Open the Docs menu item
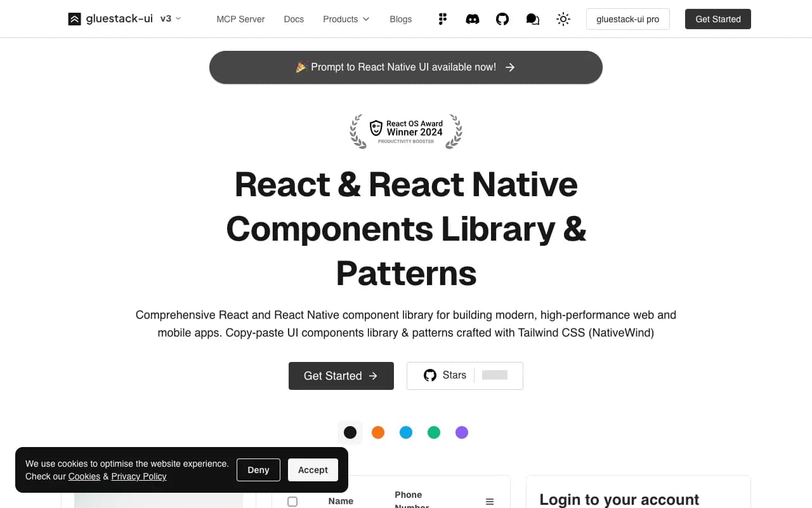812x508 pixels. [294, 19]
